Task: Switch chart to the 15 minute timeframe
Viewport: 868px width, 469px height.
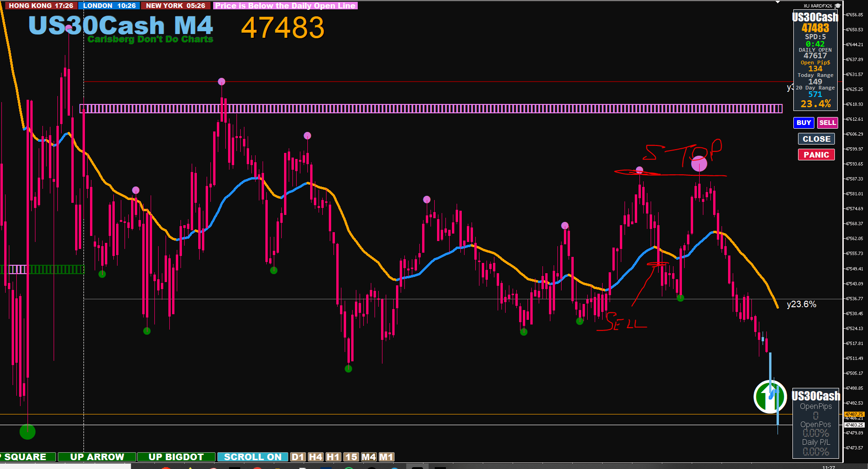Action: (x=351, y=457)
